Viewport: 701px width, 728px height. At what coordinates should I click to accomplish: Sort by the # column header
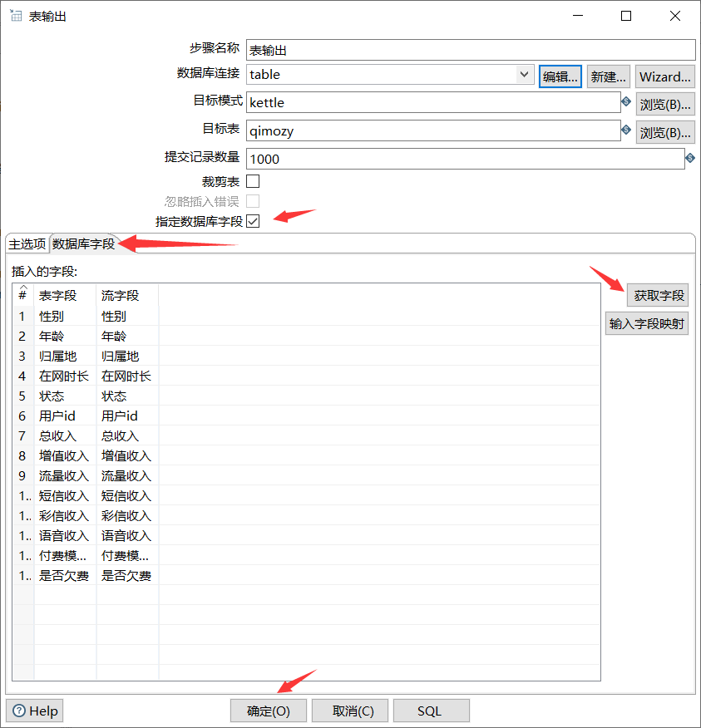coord(22,295)
